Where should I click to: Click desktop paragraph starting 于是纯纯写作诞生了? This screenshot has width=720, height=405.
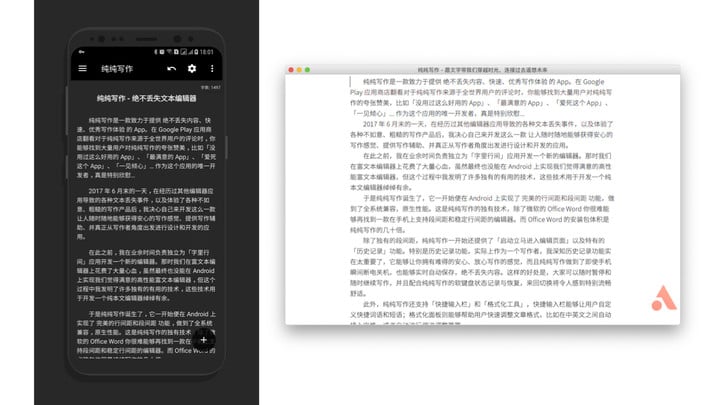pos(481,214)
